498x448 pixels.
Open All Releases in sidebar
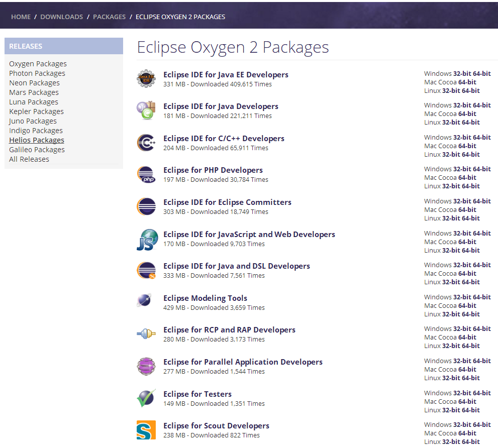pos(29,159)
